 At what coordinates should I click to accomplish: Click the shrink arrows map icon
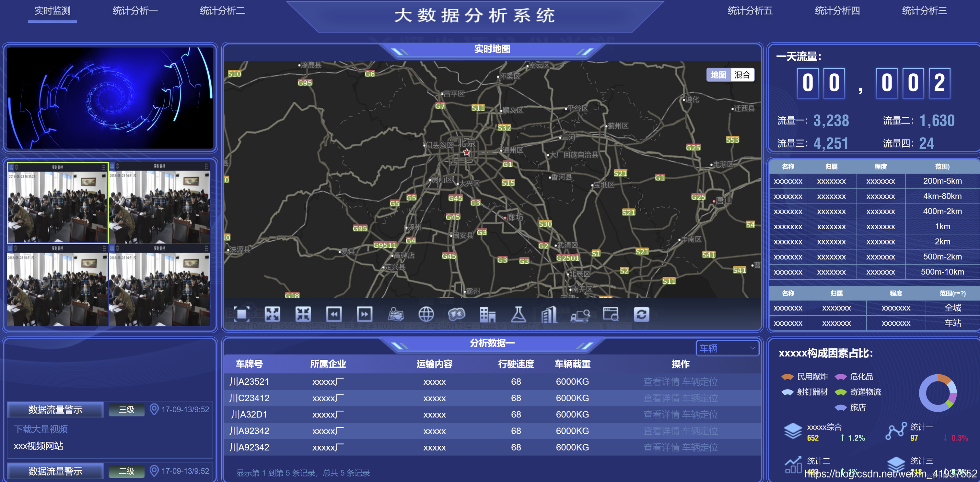303,314
